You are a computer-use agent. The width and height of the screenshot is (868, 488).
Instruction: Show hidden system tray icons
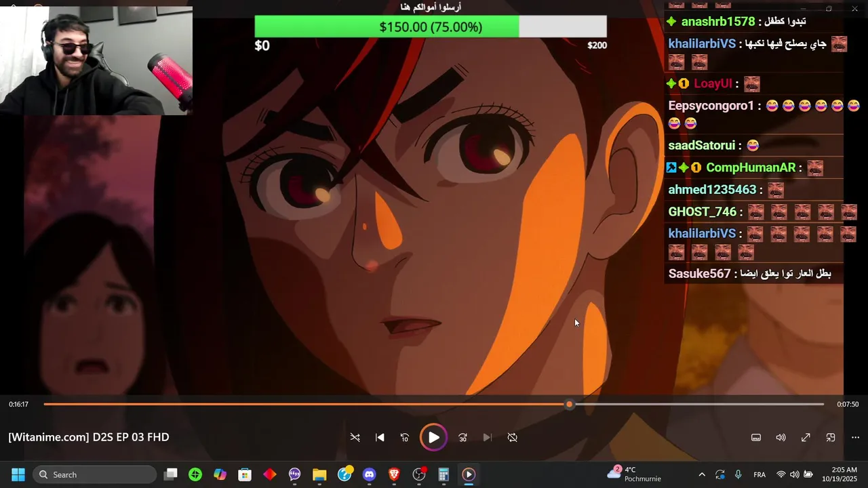tap(702, 474)
